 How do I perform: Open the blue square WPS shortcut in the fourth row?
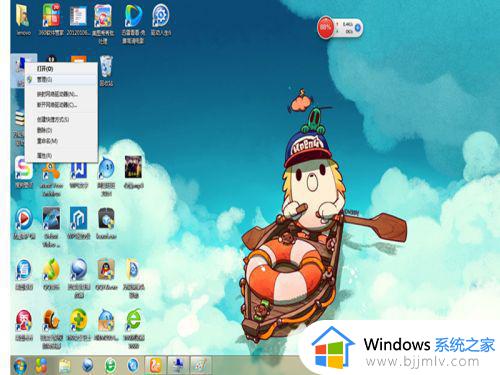point(78,223)
